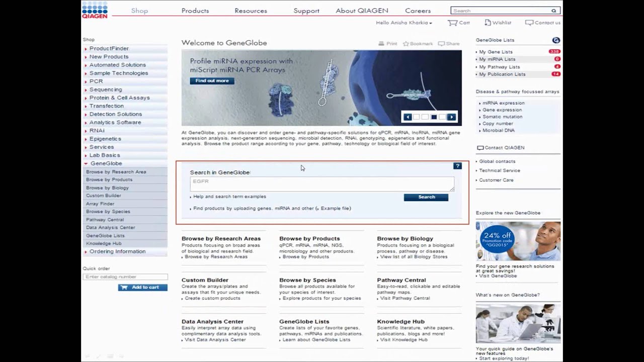Click the GeneGlobe Lists round G icon
This screenshot has width=644, height=362.
(556, 40)
